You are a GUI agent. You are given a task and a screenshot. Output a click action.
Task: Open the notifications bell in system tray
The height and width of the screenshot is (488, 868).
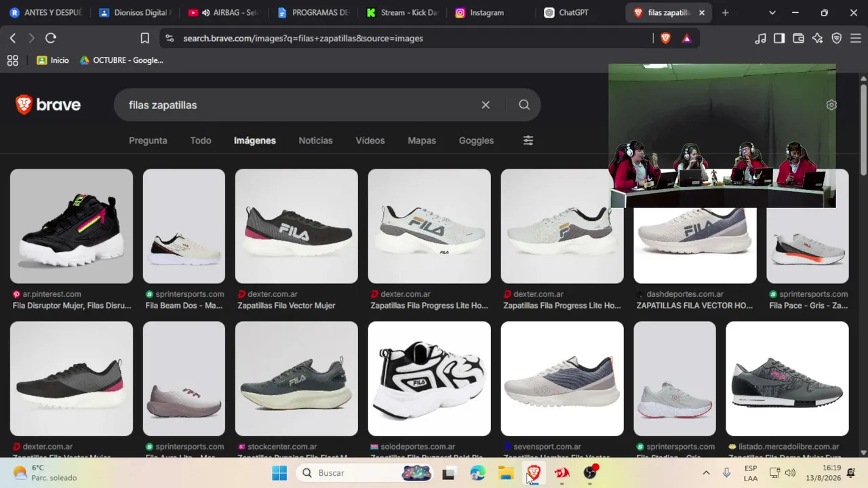[851, 473]
